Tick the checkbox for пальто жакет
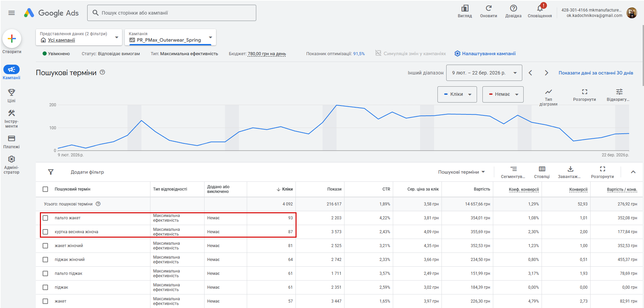The image size is (644, 308). [x=45, y=218]
